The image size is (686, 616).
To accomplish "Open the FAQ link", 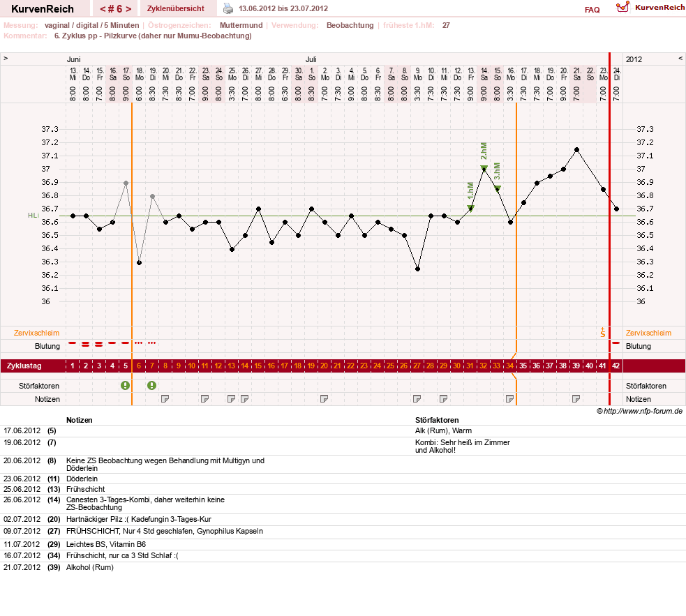I will coord(592,10).
